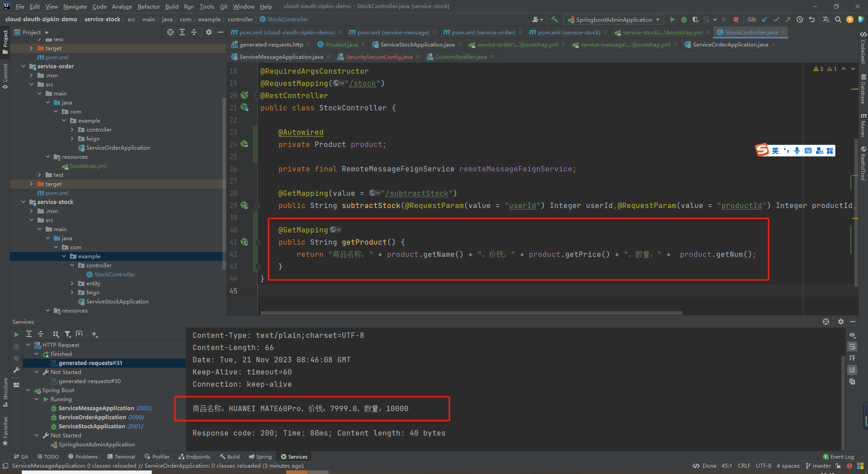Toggle Sogou IME voice input microphone
Screen dimensions: 868x474
tap(797, 151)
